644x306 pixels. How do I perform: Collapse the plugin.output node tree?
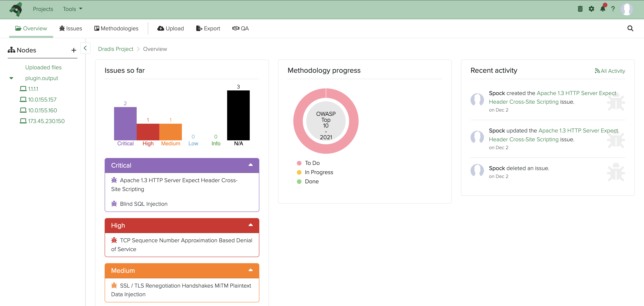[11, 78]
